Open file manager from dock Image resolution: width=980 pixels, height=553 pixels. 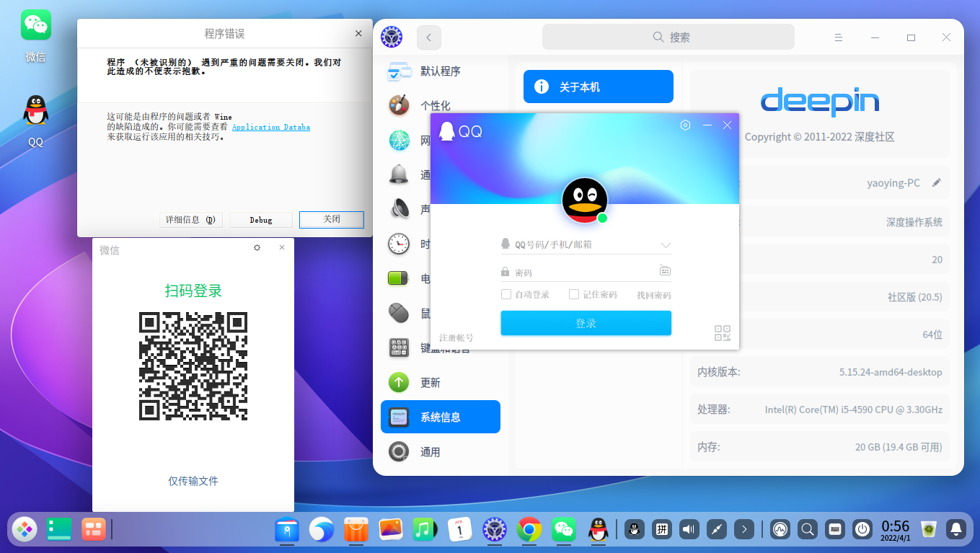287,530
